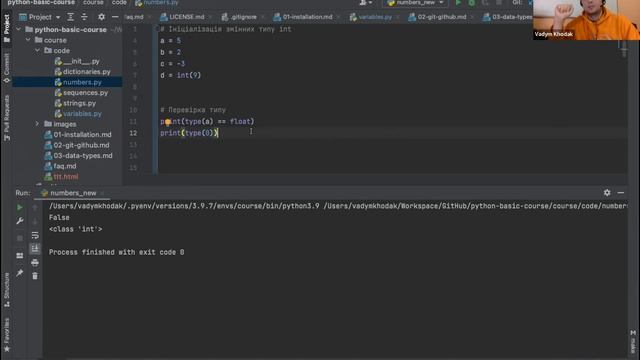Collapse the course folder
Image resolution: width=640 pixels, height=360 pixels.
pos(28,40)
